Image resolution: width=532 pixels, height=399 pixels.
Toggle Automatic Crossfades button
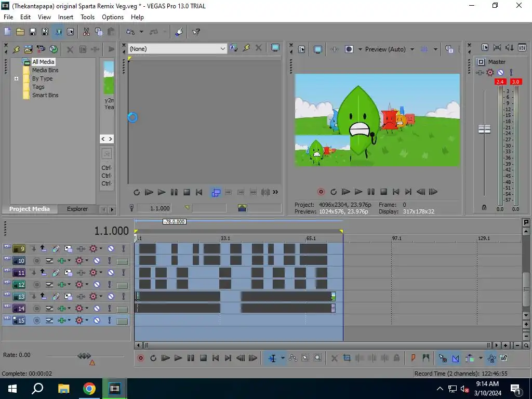455,358
